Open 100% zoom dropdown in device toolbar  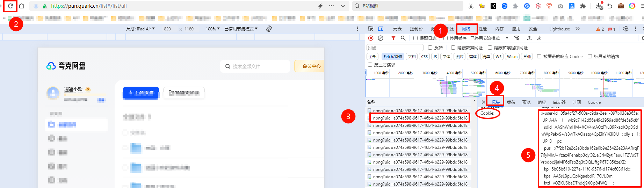[213, 29]
